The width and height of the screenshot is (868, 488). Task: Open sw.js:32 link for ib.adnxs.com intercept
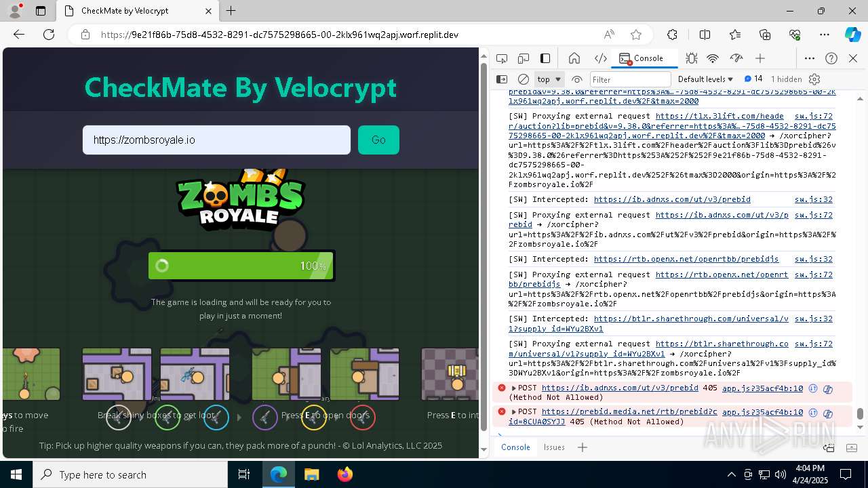(x=813, y=199)
